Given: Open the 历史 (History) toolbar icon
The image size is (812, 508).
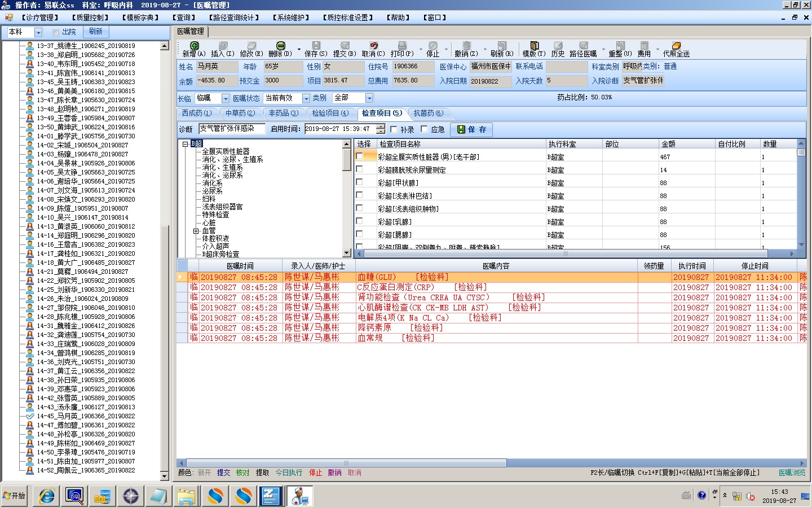Looking at the screenshot, I should [x=558, y=49].
